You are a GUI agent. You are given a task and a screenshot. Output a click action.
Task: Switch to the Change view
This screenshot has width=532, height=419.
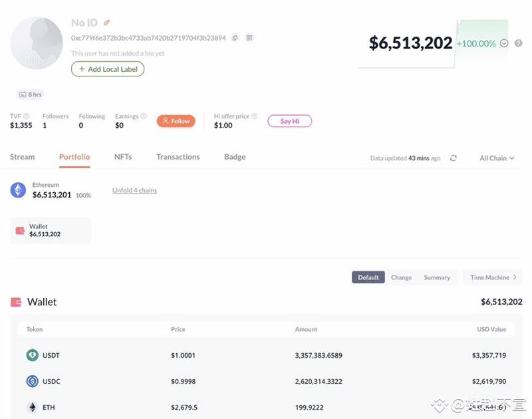[x=401, y=277]
